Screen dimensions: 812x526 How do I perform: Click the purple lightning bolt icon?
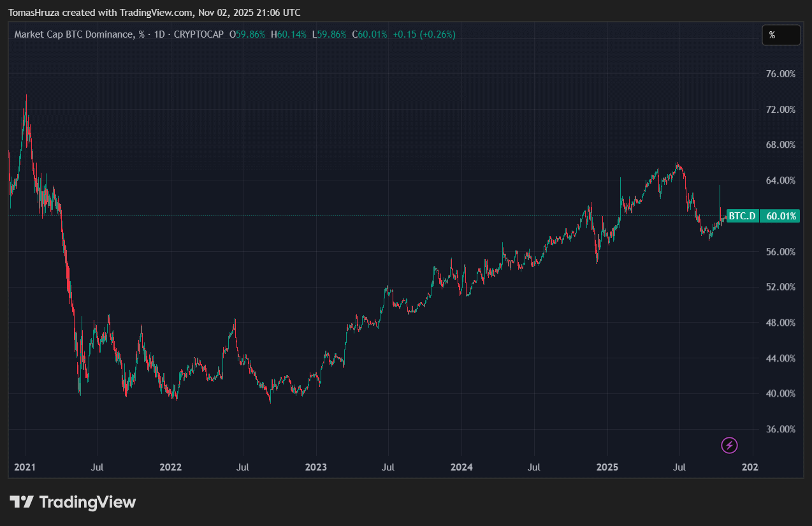(x=729, y=445)
